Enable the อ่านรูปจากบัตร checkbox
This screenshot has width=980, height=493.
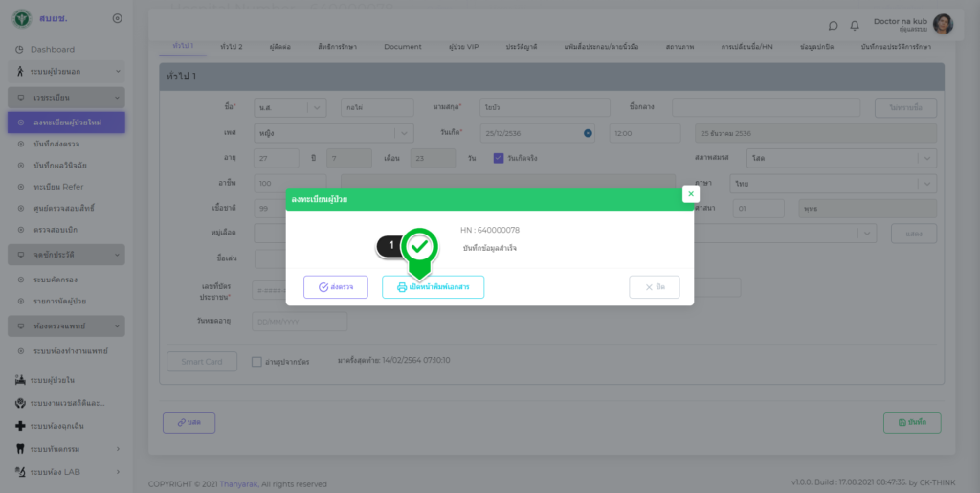(x=256, y=362)
